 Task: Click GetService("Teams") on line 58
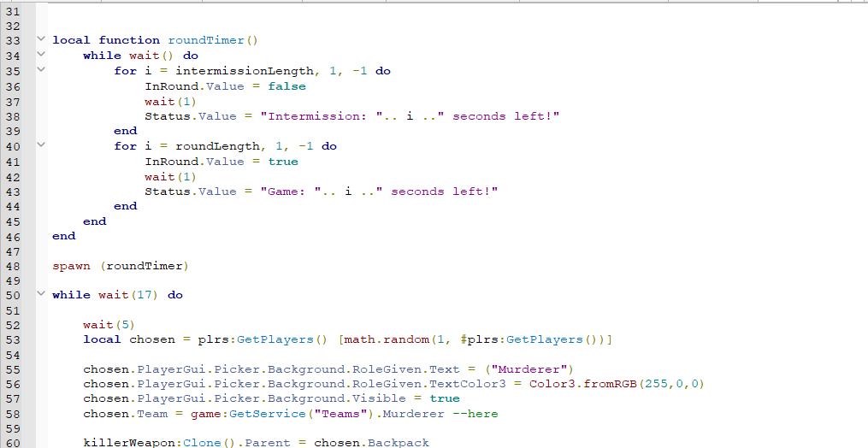[302, 414]
